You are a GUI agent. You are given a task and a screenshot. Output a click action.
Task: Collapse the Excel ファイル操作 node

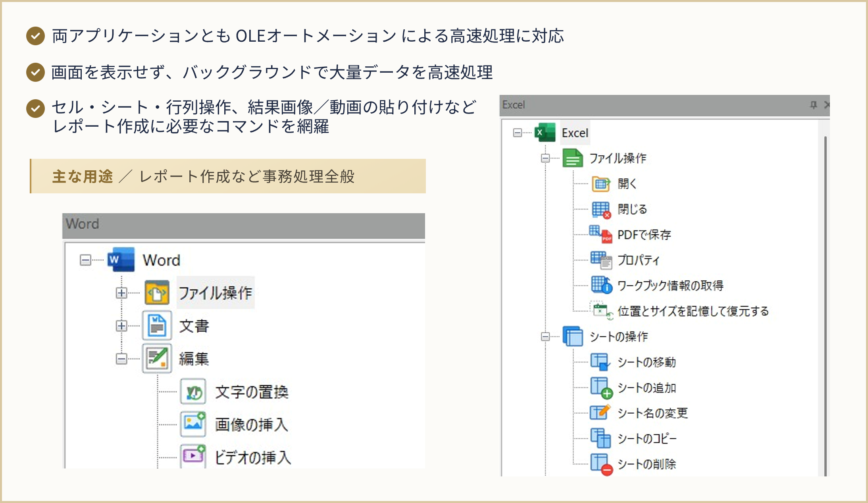[545, 158]
